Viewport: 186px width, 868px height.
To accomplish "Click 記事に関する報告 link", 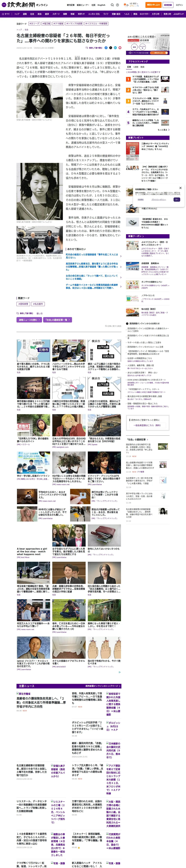I will click(113, 326).
